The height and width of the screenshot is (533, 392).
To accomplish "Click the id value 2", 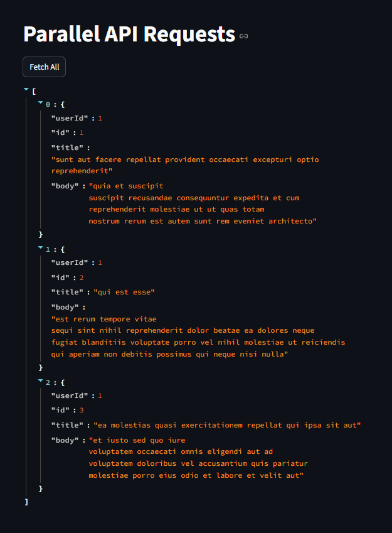I will click(x=82, y=277).
